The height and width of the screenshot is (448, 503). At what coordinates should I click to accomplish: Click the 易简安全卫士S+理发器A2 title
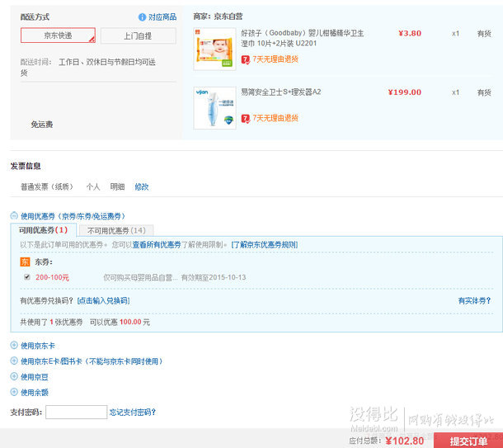coord(280,92)
